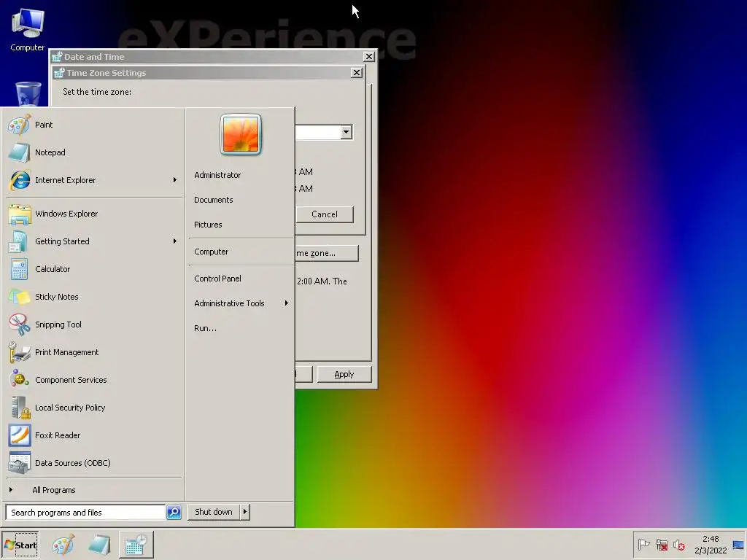This screenshot has width=747, height=560.
Task: Click the Shut down button
Action: point(214,512)
